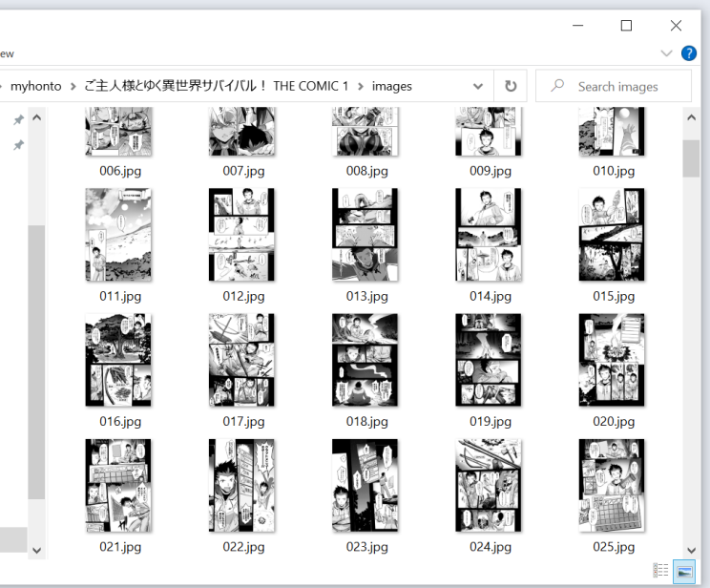This screenshot has height=588, width=710.
Task: Select the 019.jpg thumbnail
Action: coord(489,360)
